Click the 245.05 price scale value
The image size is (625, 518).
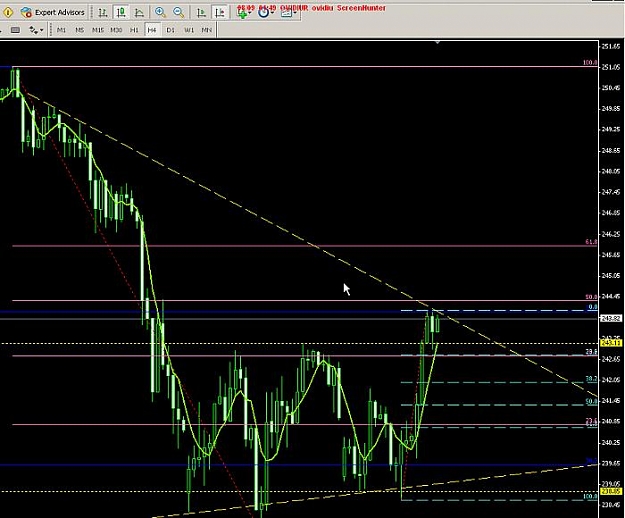[611, 276]
